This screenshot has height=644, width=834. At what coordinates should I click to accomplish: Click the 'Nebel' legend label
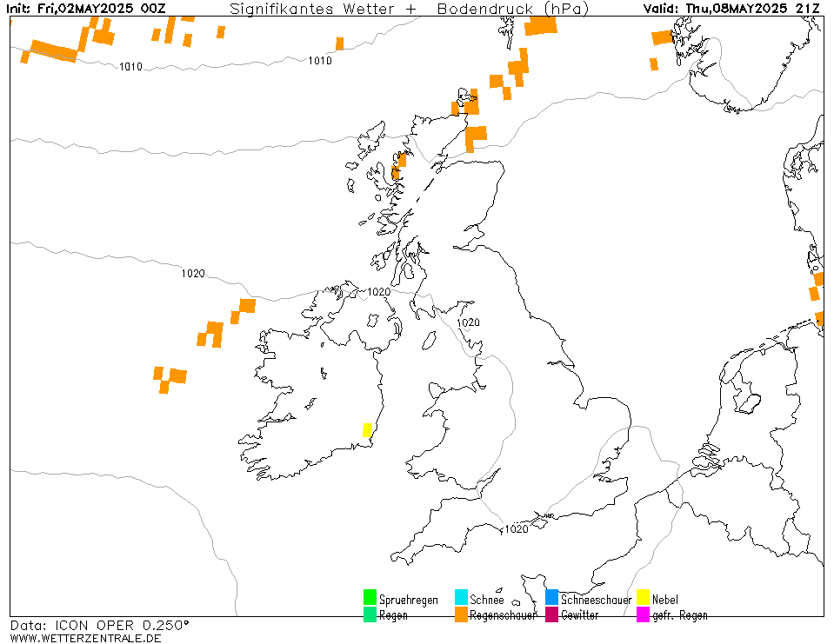[665, 600]
